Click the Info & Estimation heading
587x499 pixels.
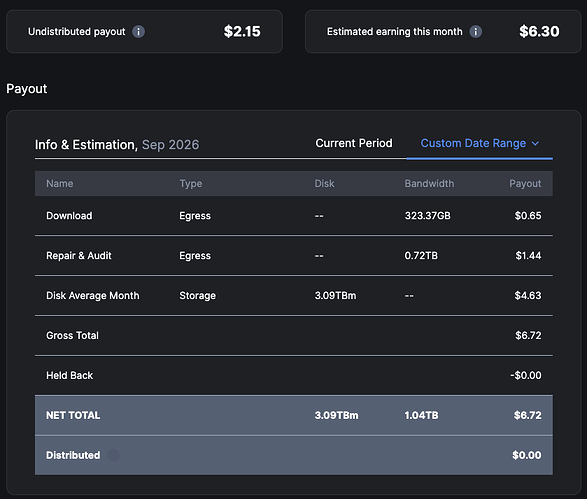click(86, 144)
